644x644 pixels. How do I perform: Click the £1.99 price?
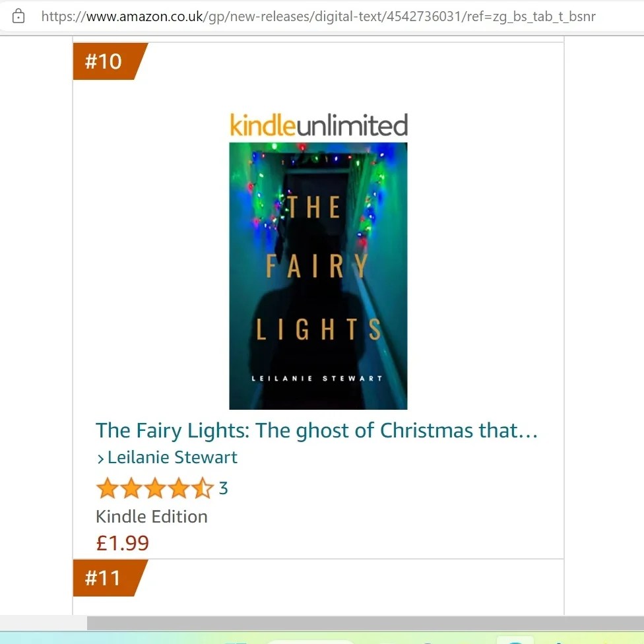122,543
